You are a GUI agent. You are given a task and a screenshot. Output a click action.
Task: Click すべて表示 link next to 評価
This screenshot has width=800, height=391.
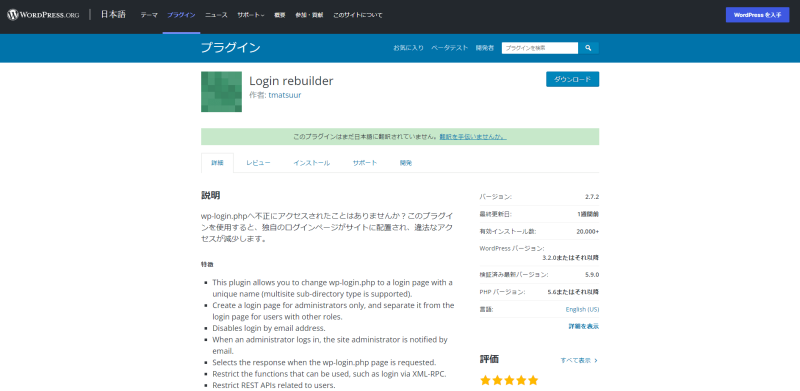coord(579,360)
